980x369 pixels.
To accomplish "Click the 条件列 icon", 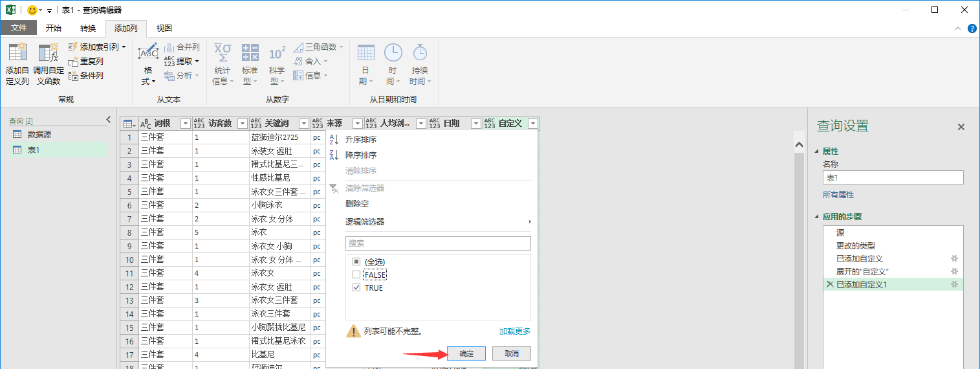I will pos(73,76).
